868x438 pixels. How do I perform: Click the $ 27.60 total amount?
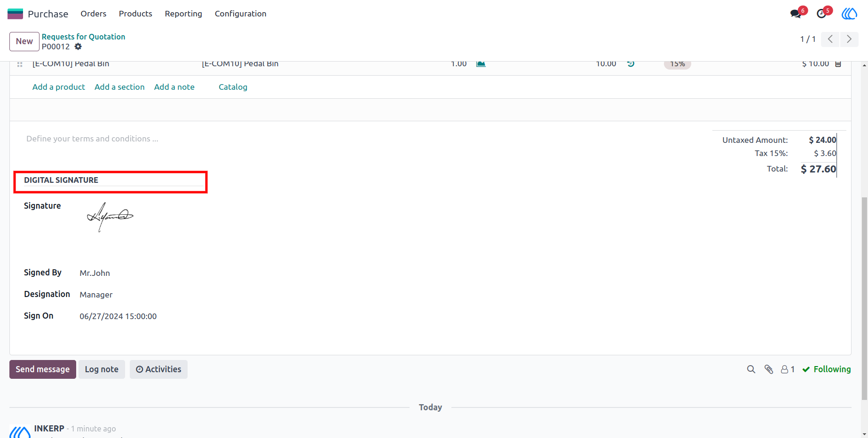819,169
